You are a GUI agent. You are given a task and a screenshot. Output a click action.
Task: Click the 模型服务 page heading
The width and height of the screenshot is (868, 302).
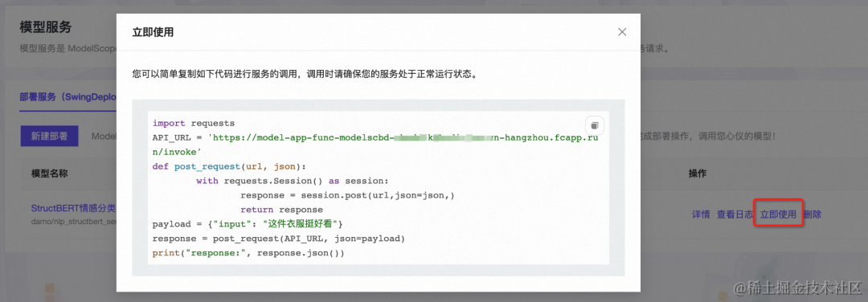coord(45,27)
